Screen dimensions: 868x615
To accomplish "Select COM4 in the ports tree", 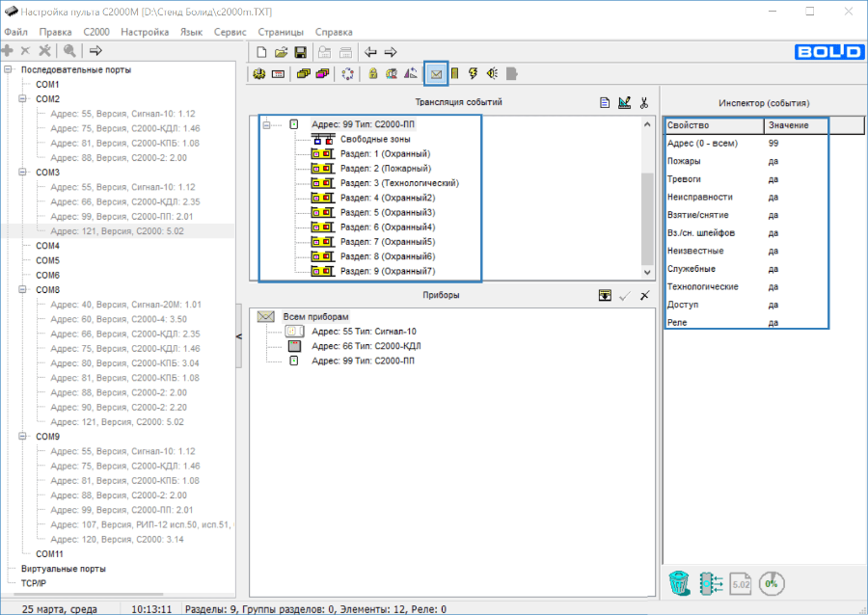I will (47, 246).
